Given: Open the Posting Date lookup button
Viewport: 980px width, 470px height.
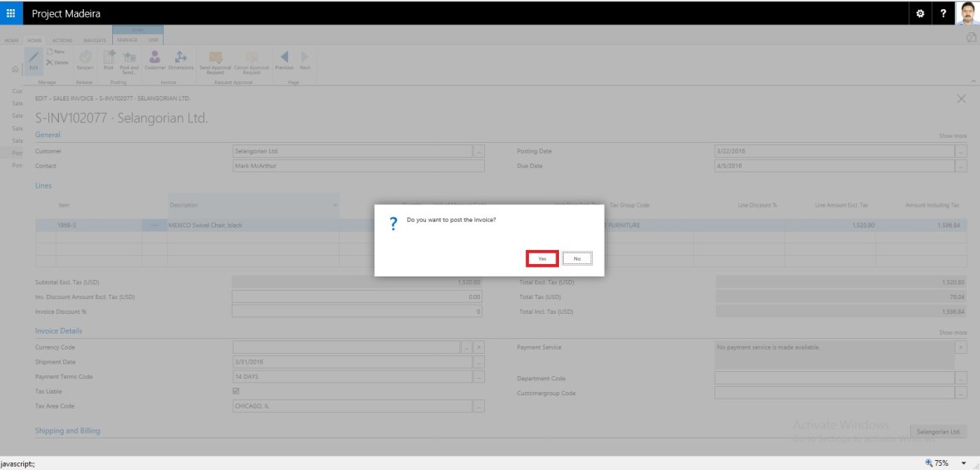Looking at the screenshot, I should pos(961,151).
